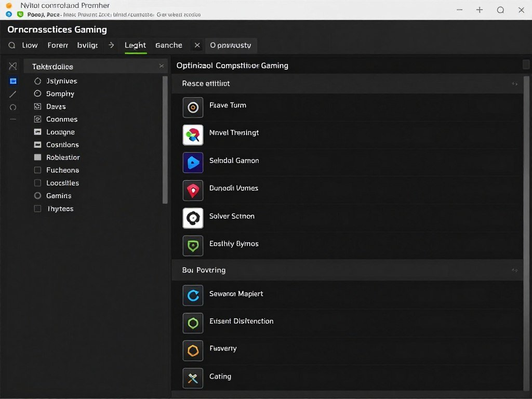Viewport: 532px width, 399px height.
Task: Select the Jslynives radio button
Action: pos(37,81)
